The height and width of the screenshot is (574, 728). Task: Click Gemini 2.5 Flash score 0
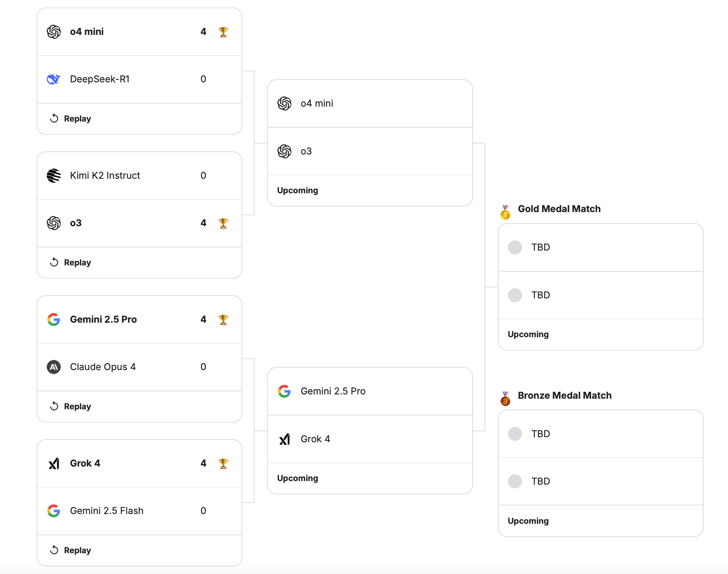pyautogui.click(x=203, y=511)
